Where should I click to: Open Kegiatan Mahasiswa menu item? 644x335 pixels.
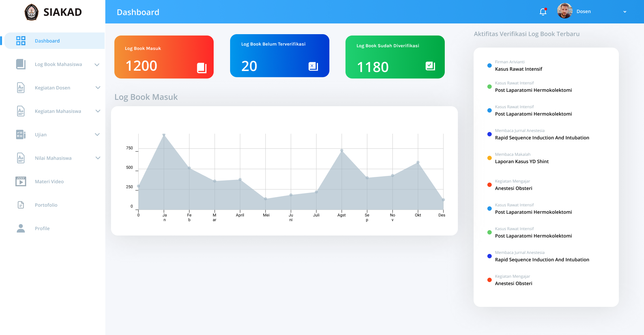58,111
